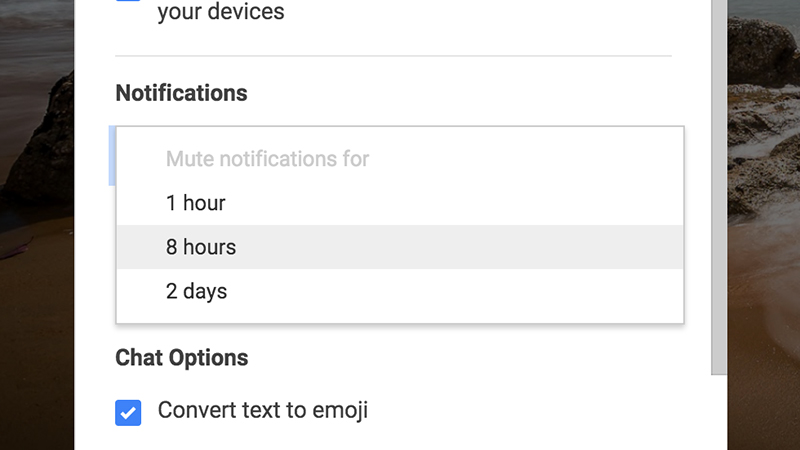800x450 pixels.
Task: Click the divider line above Notifications
Action: (x=393, y=56)
